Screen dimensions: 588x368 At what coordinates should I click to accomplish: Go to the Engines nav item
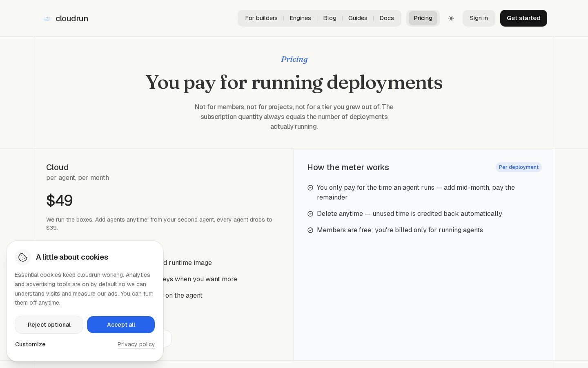300,18
